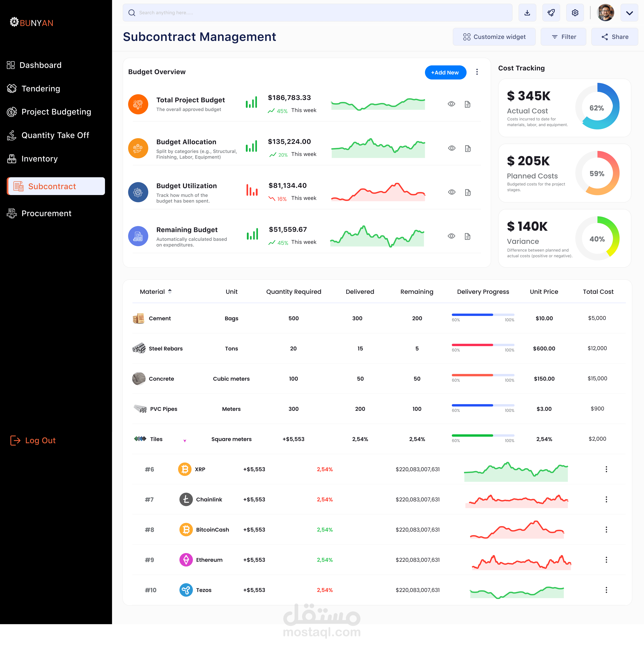Image resolution: width=644 pixels, height=652 pixels.
Task: Click the Customize widget button
Action: pos(494,37)
